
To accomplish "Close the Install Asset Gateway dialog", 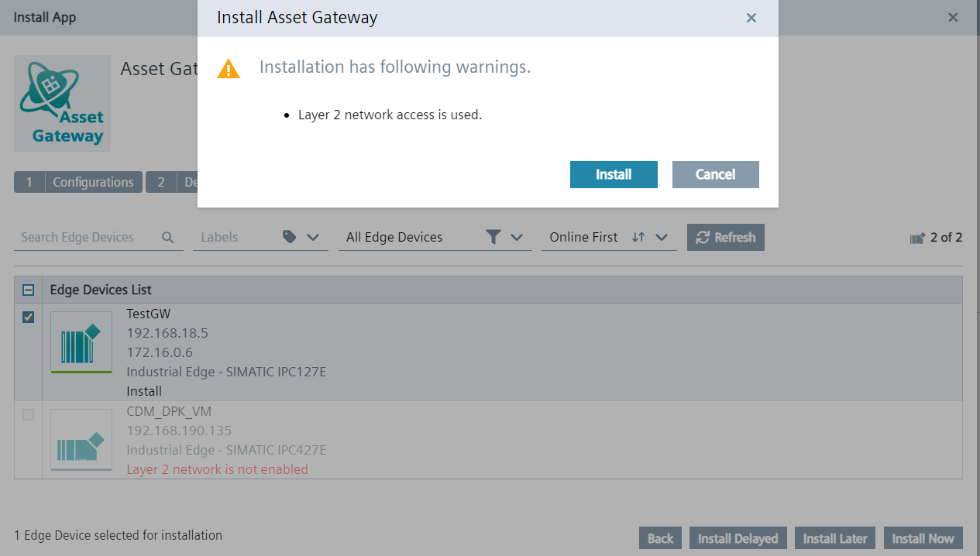I will click(751, 18).
